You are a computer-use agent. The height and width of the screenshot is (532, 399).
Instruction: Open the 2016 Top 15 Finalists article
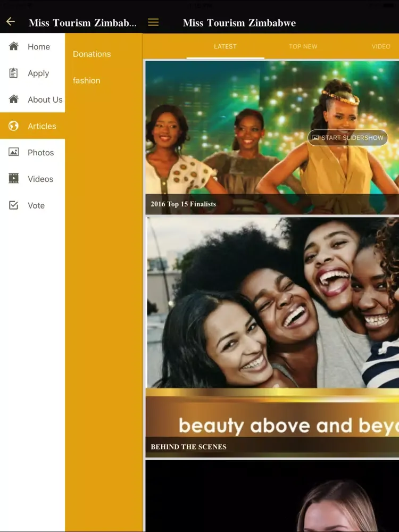click(272, 138)
